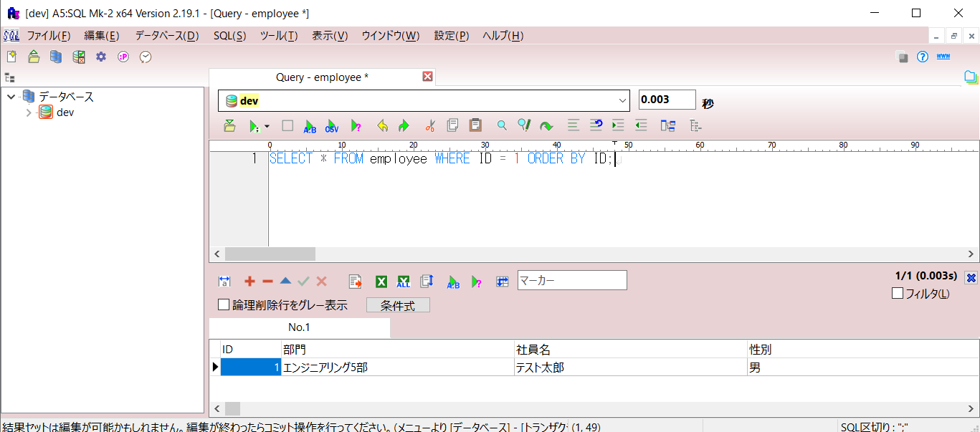Click the SQL editor horizontal scrollbar thumb
Image resolution: width=980 pixels, height=432 pixels.
click(270, 254)
